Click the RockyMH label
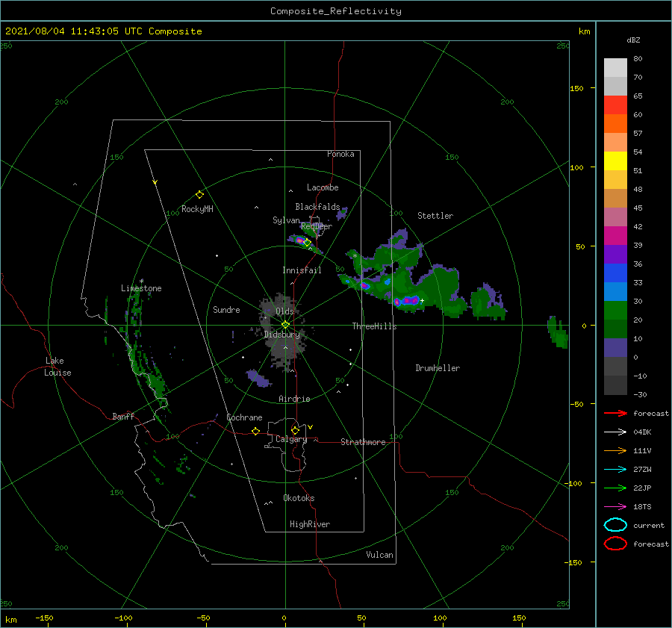 197,209
